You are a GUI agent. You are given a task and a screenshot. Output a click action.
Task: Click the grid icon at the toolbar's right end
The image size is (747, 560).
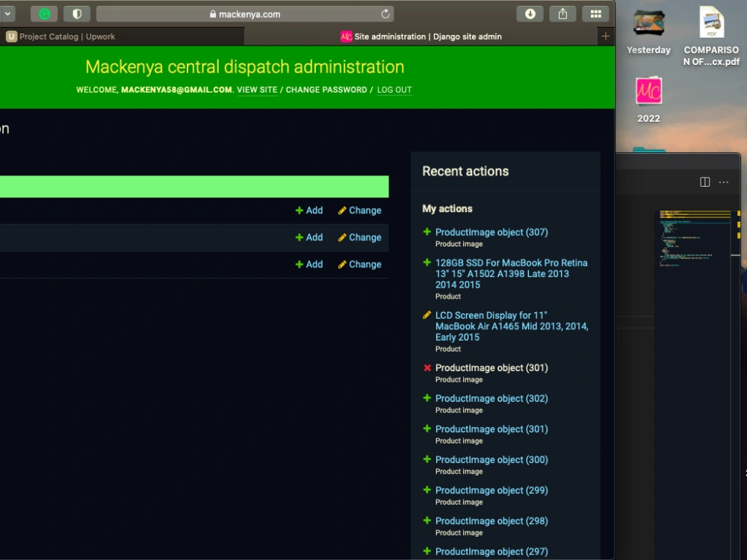(595, 13)
